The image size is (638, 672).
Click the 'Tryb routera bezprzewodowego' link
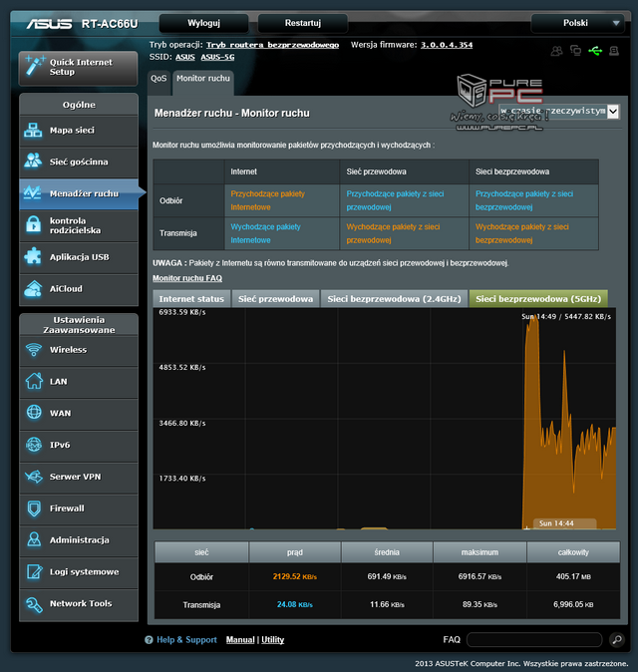coord(272,45)
